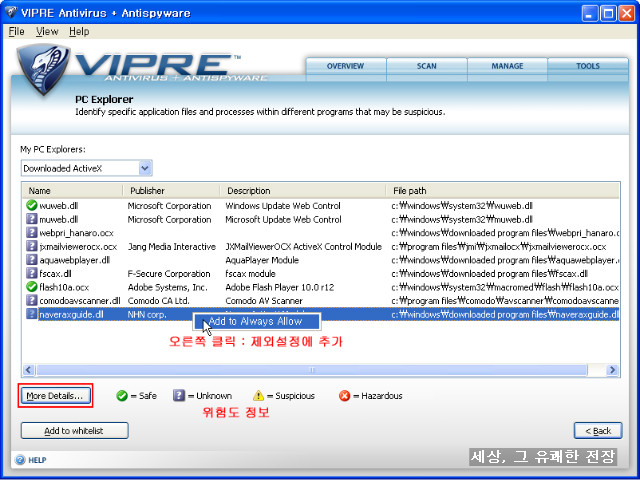640x480 pixels.
Task: Click the horizontal scrollbar thumb
Action: click(312, 370)
